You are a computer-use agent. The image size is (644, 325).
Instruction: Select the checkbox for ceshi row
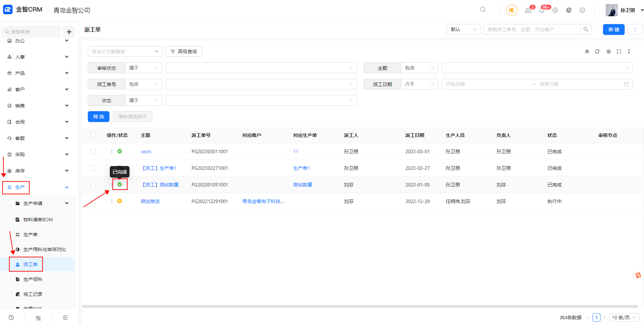pos(93,151)
